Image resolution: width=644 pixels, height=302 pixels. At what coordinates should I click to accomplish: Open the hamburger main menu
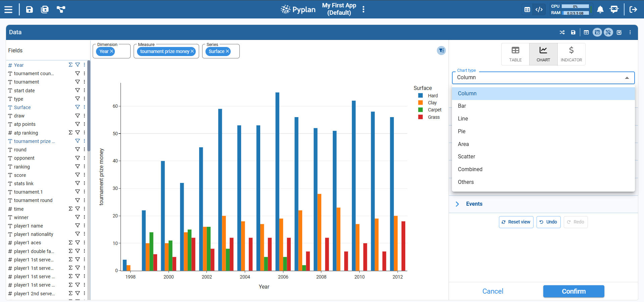pos(8,9)
